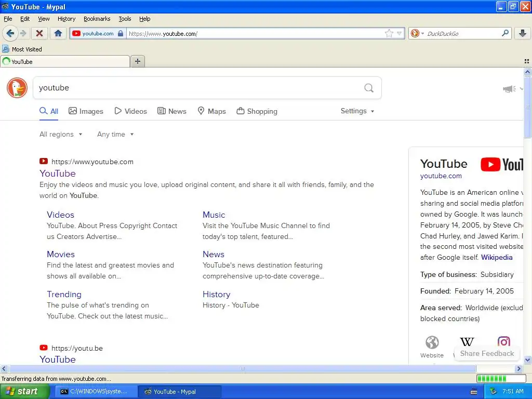Open the Movies sitelink

click(61, 254)
